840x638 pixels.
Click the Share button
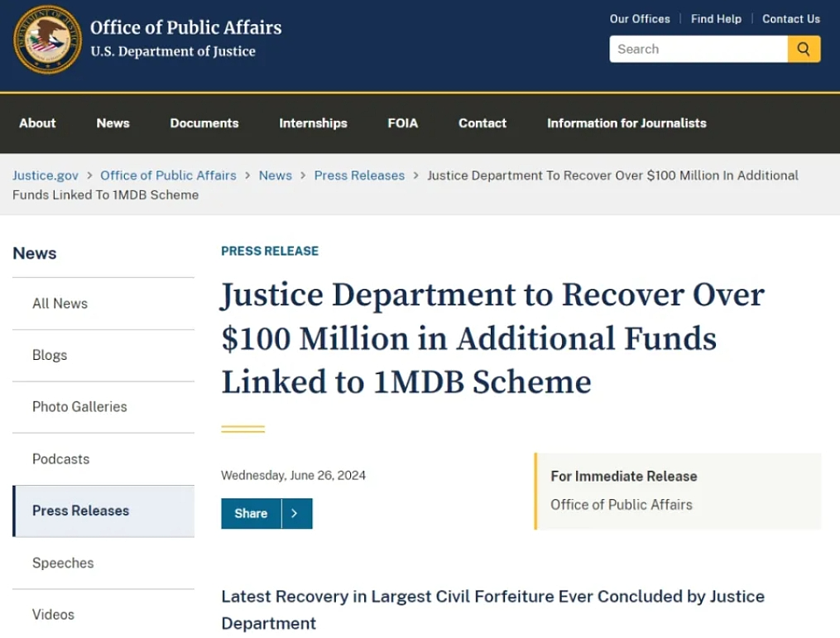251,513
